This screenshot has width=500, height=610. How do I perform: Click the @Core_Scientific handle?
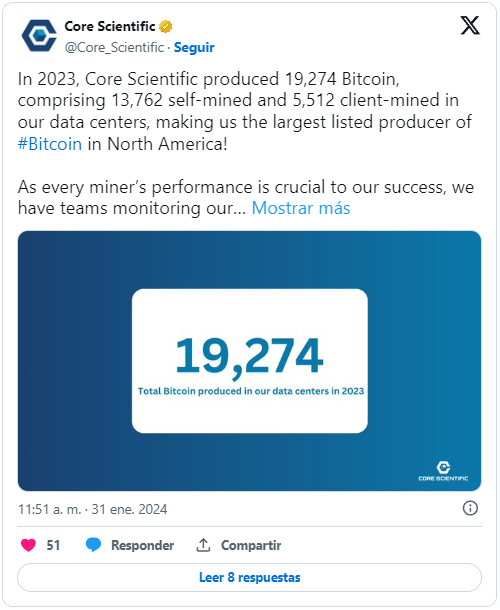(x=114, y=47)
